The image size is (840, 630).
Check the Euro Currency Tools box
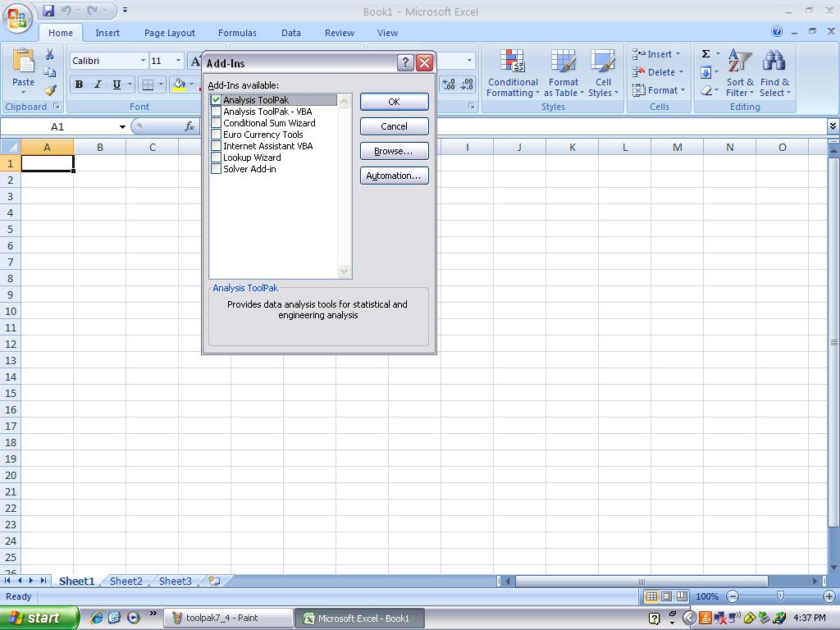217,135
